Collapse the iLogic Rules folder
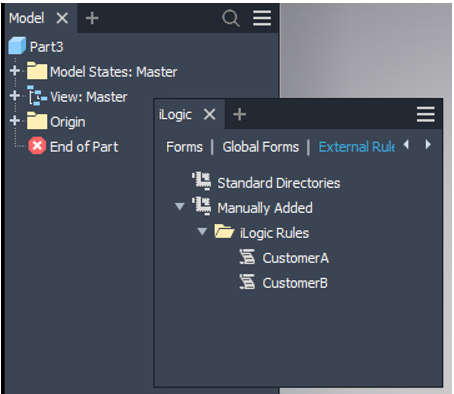This screenshot has width=454, height=394. [202, 231]
